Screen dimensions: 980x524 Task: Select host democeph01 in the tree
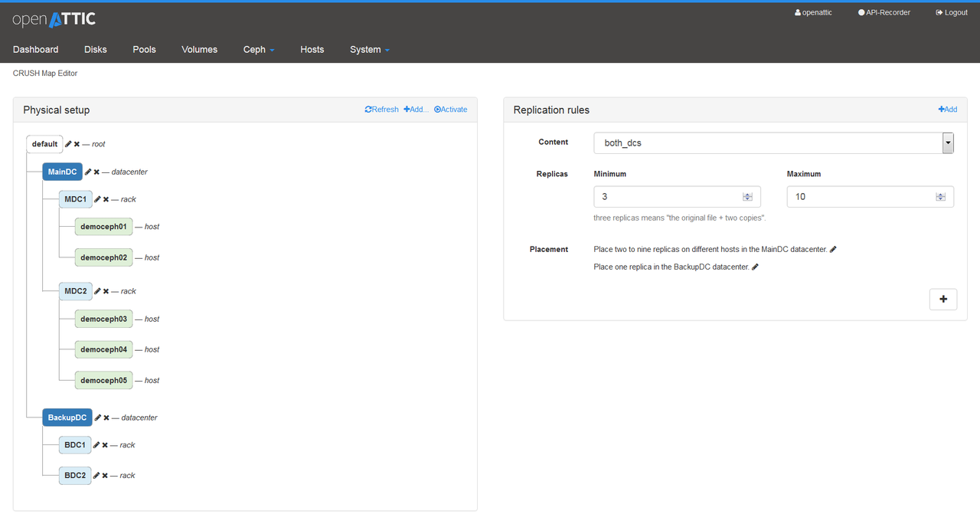(x=103, y=227)
